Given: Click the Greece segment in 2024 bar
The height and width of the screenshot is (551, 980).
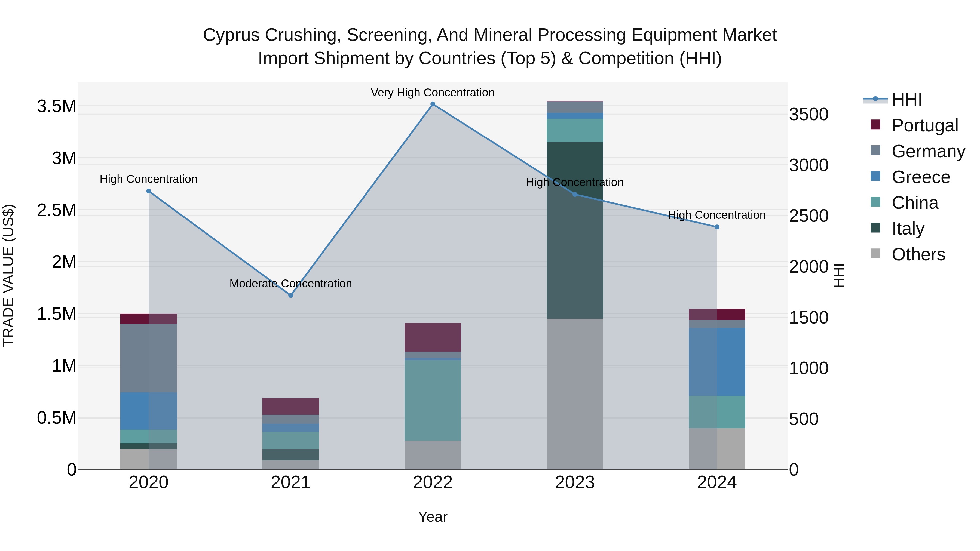Looking at the screenshot, I should (717, 362).
